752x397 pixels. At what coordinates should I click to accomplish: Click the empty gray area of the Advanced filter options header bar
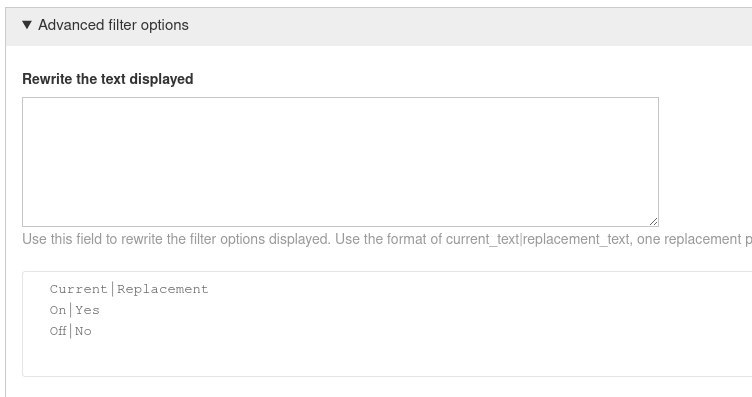[x=470, y=26]
